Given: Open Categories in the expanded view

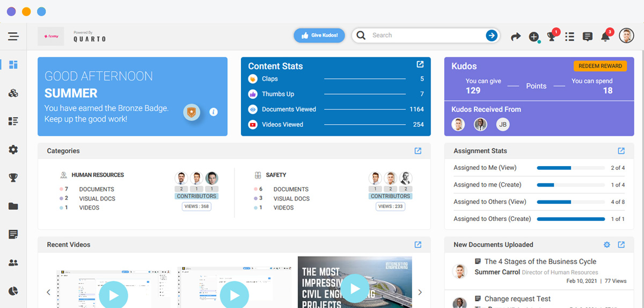Looking at the screenshot, I should 418,151.
